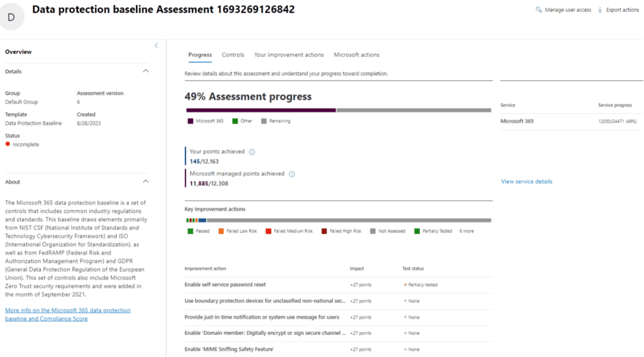Image resolution: width=644 pixels, height=357 pixels.
Task: Open More info on data protection baseline link
Action: pos(68,314)
